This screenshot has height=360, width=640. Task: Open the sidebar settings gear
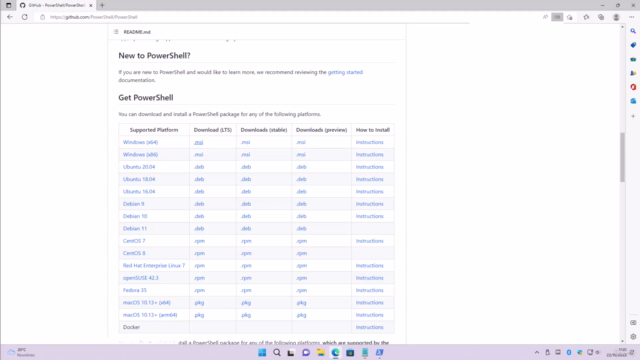633,337
